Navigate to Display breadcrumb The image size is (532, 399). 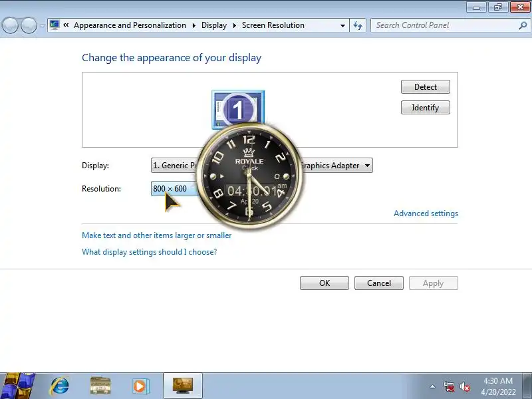click(213, 25)
